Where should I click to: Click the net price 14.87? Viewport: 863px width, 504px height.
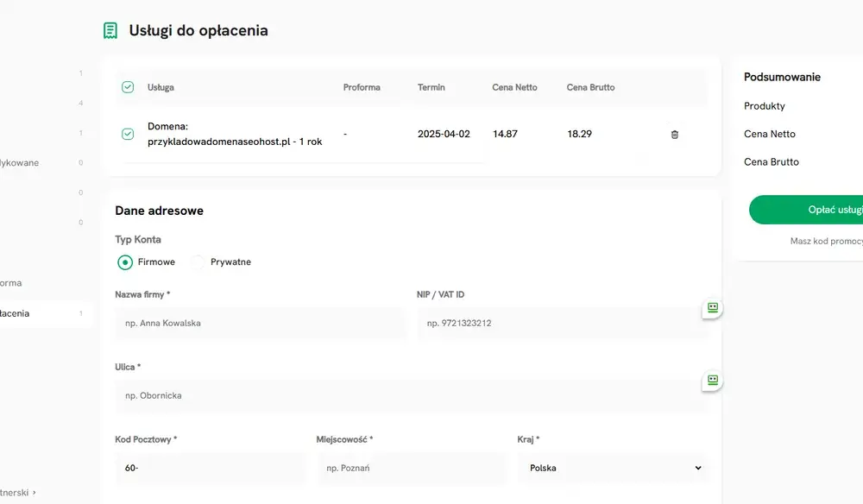(505, 134)
